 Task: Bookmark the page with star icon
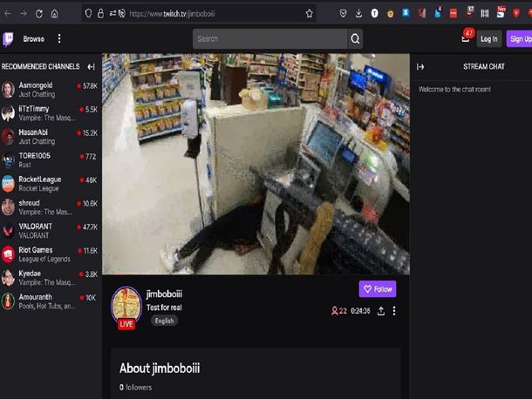(x=309, y=14)
